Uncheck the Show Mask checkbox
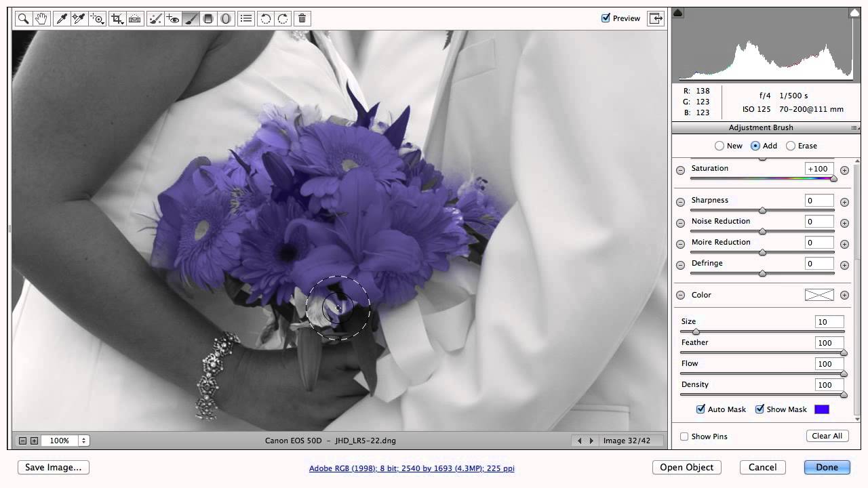 point(759,409)
